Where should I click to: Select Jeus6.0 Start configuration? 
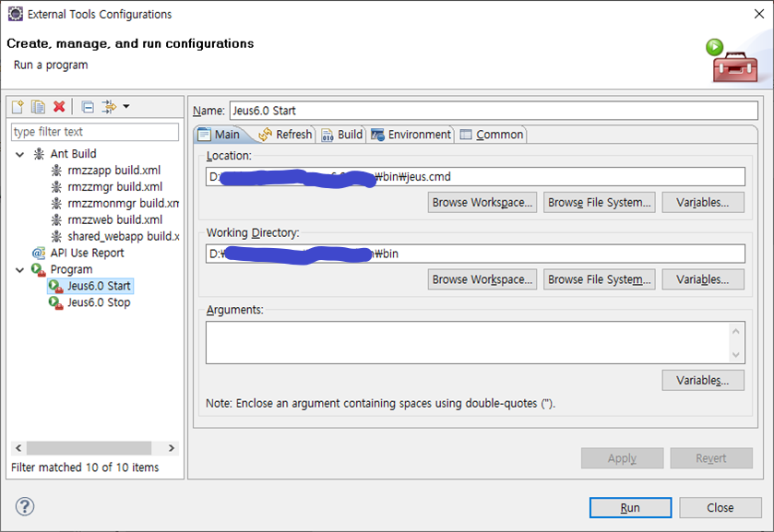click(x=99, y=286)
